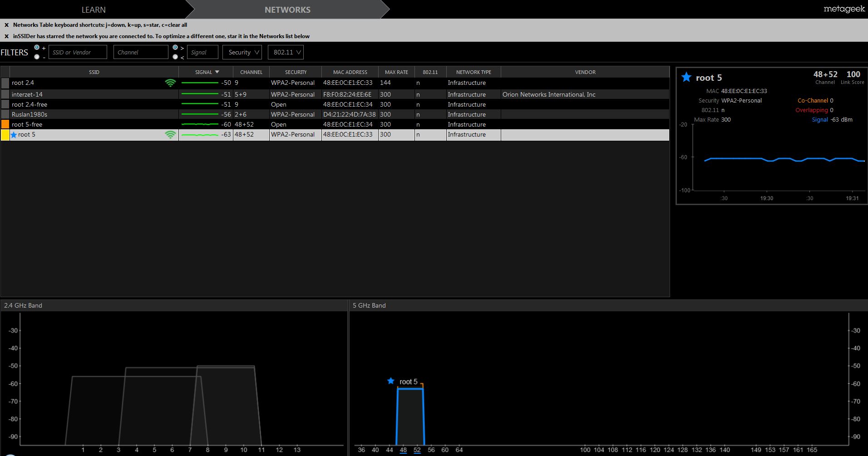Image resolution: width=868 pixels, height=456 pixels.
Task: Click the star beside root 5 in details panel
Action: click(686, 78)
